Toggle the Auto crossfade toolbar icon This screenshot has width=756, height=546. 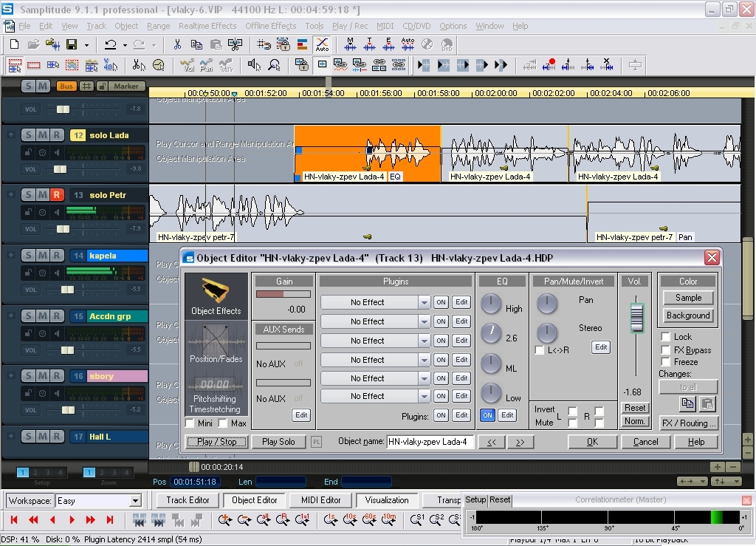click(x=322, y=45)
